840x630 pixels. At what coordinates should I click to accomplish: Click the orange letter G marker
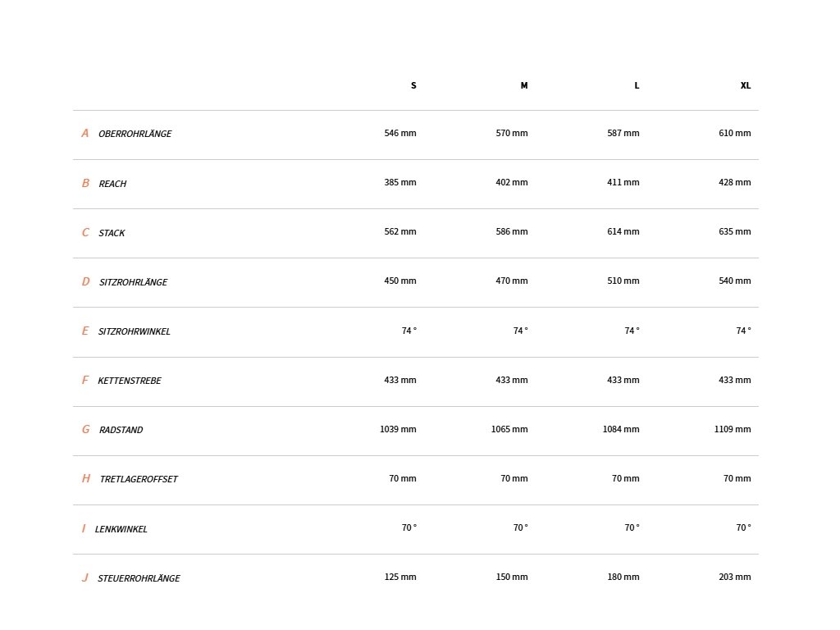point(85,430)
